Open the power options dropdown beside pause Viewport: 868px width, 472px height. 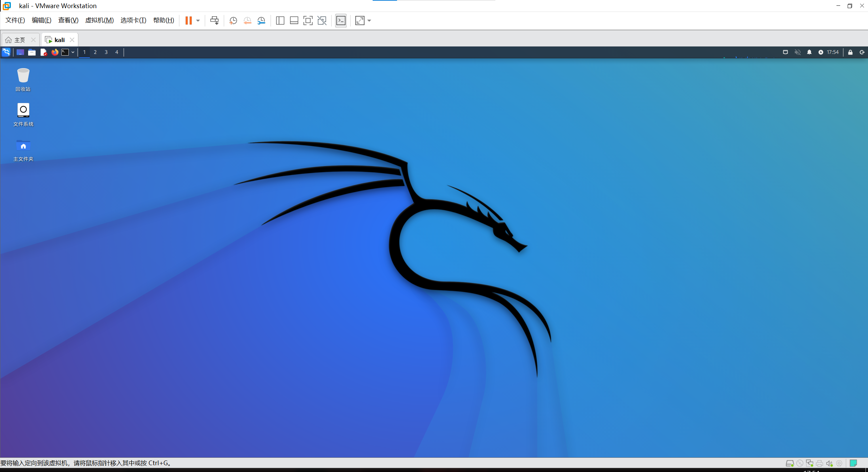click(198, 21)
